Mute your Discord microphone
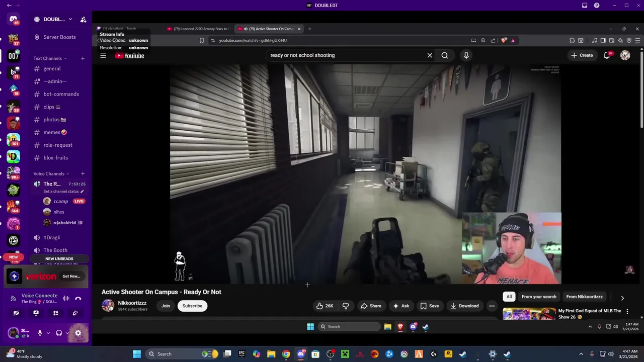644x362 pixels. click(x=40, y=333)
